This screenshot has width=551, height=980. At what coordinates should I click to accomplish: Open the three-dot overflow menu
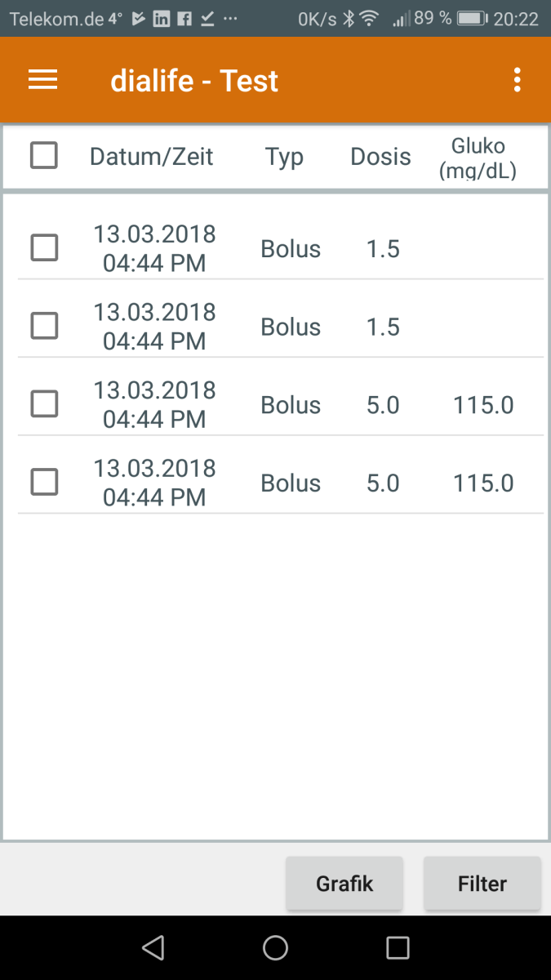click(517, 80)
